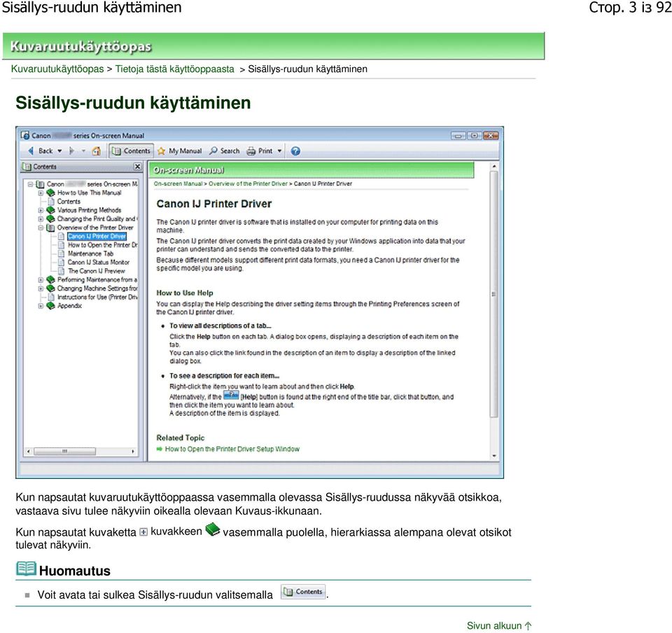Viewport: 672px width, 633px height.
Task: Click the Contents button image in Huomautus note
Action: (303, 592)
